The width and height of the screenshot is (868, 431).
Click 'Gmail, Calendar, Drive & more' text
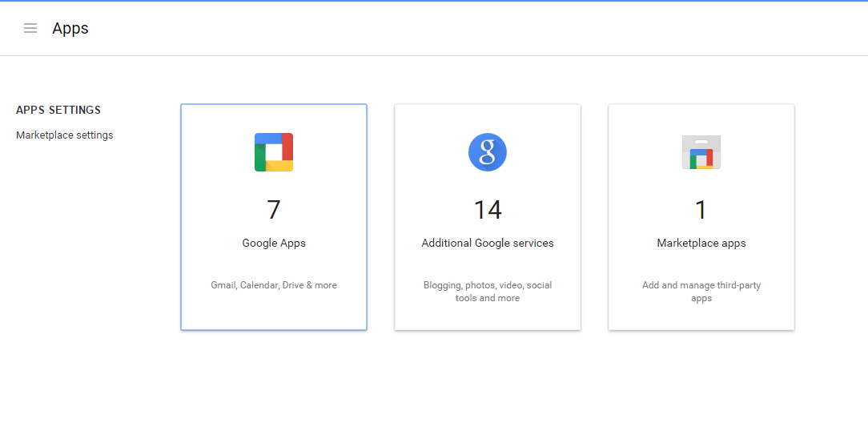point(274,285)
